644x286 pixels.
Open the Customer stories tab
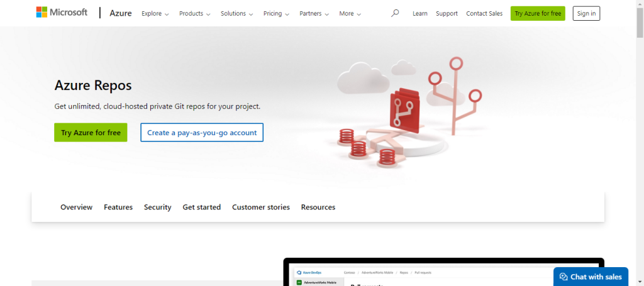261,207
